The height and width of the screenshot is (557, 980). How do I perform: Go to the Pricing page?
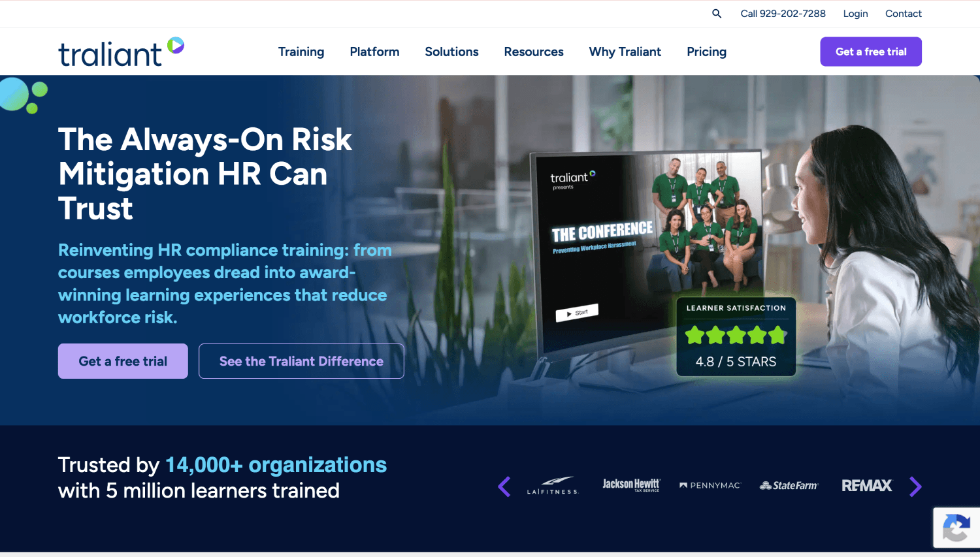click(706, 52)
